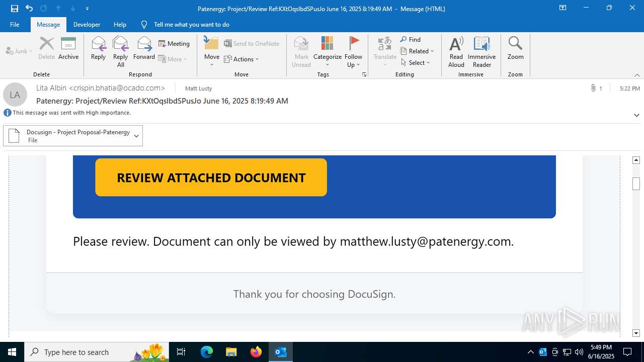644x362 pixels.
Task: Click the message body scrollbar thumb
Action: [636, 184]
